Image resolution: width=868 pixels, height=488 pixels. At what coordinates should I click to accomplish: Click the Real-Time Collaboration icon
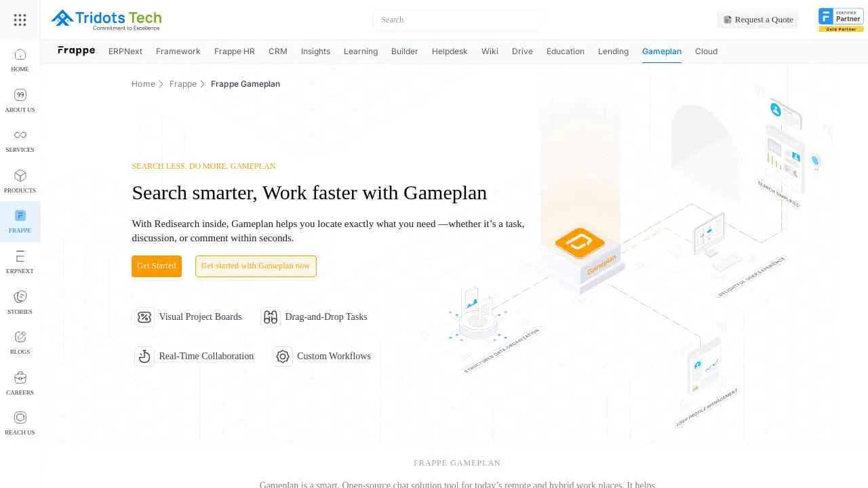pos(144,356)
